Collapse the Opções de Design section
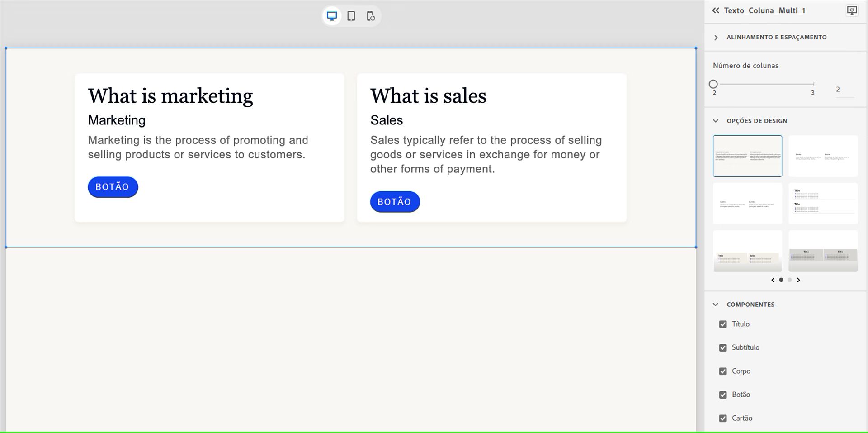868x433 pixels. pyautogui.click(x=716, y=121)
